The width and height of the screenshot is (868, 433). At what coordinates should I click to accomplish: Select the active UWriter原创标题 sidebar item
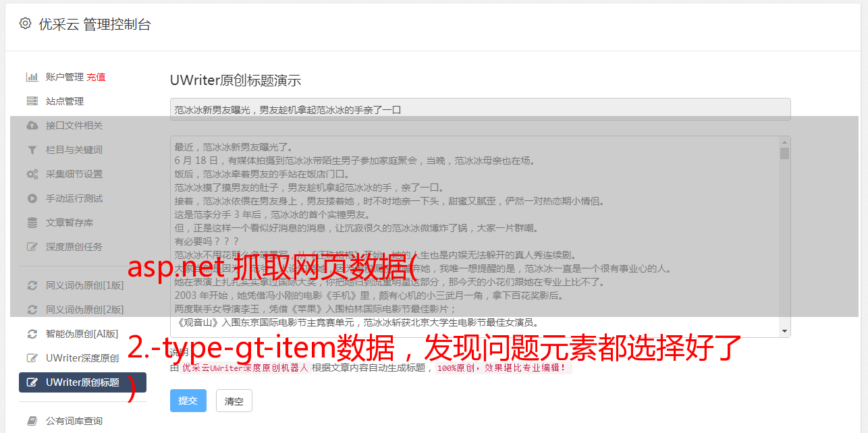point(82,382)
